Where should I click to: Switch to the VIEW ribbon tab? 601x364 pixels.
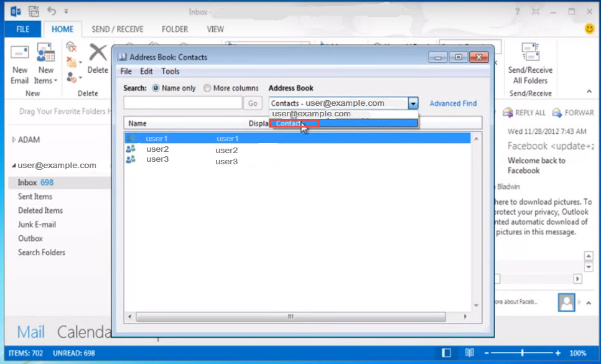[x=215, y=29]
